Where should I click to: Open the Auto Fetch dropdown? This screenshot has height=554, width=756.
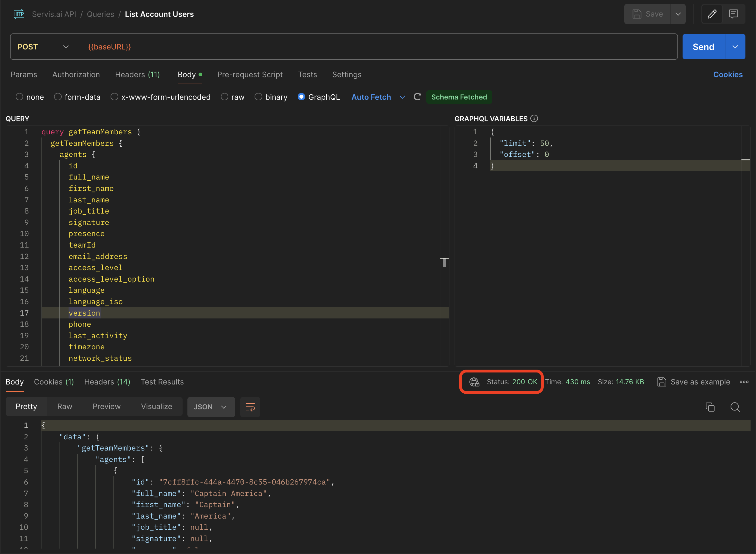[x=378, y=97]
